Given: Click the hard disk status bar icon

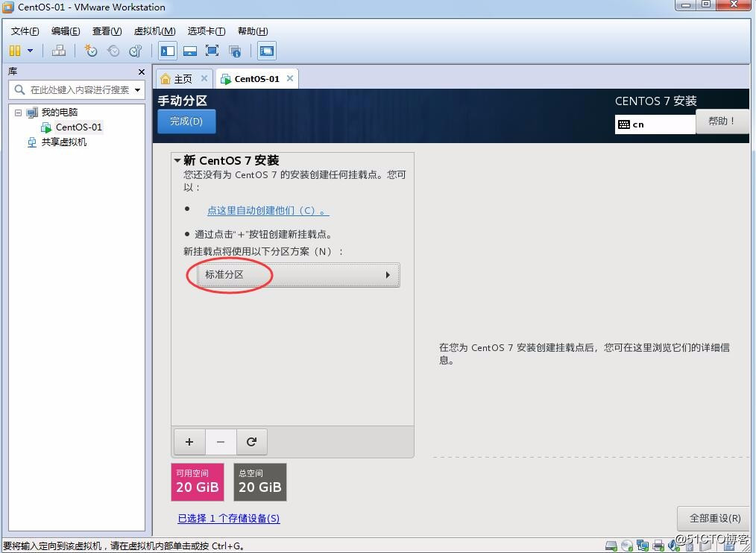Looking at the screenshot, I should pos(611,546).
